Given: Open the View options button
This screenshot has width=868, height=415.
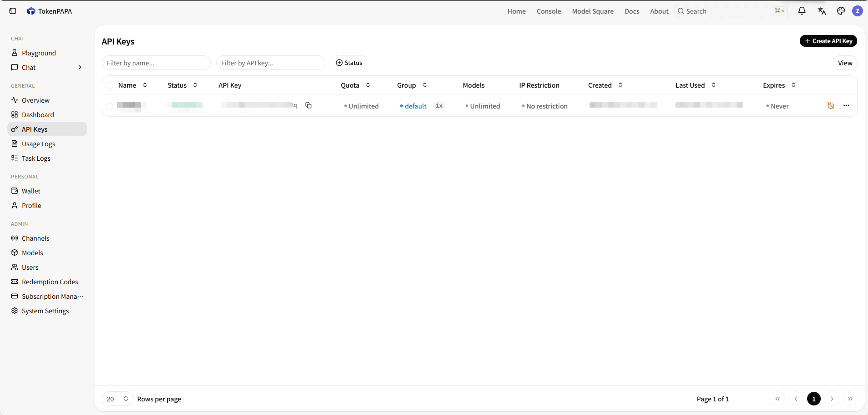Looking at the screenshot, I should 845,63.
